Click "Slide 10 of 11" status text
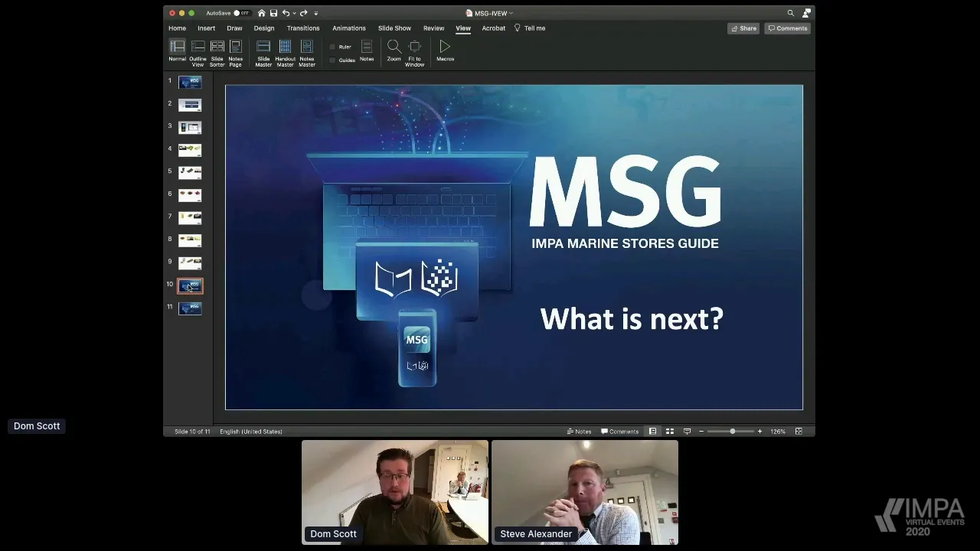 pyautogui.click(x=192, y=432)
